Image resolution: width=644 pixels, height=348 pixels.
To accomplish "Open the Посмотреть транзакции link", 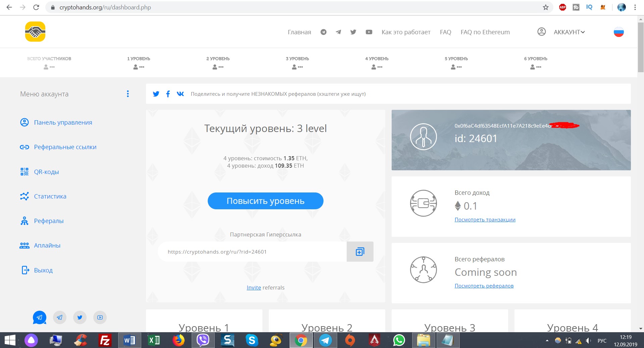I will [x=485, y=219].
